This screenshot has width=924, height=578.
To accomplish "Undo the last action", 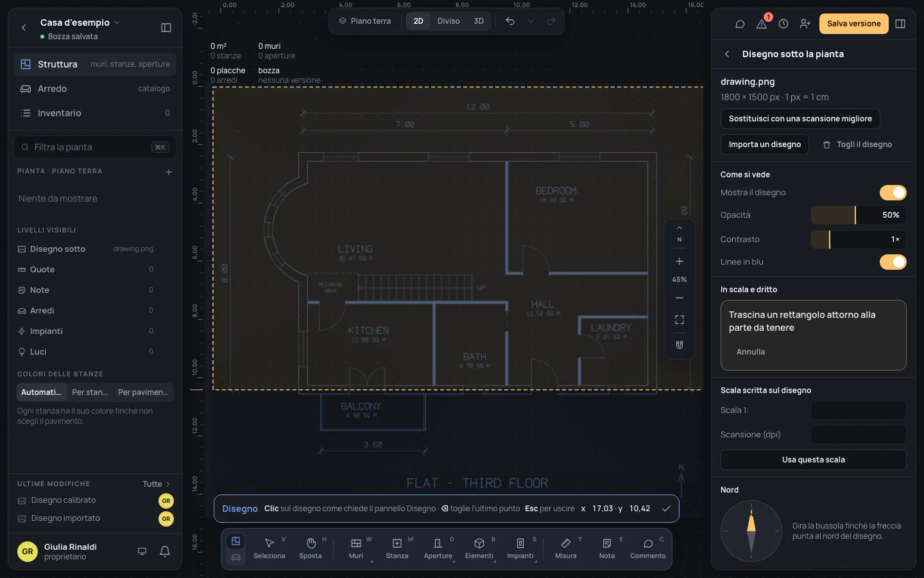I will pyautogui.click(x=510, y=21).
